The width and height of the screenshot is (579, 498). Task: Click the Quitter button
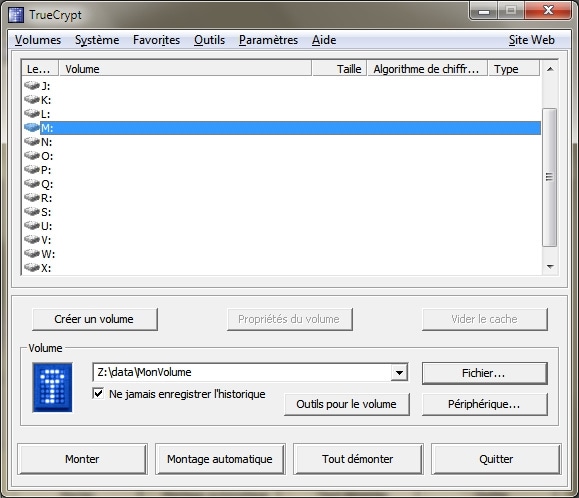click(496, 459)
